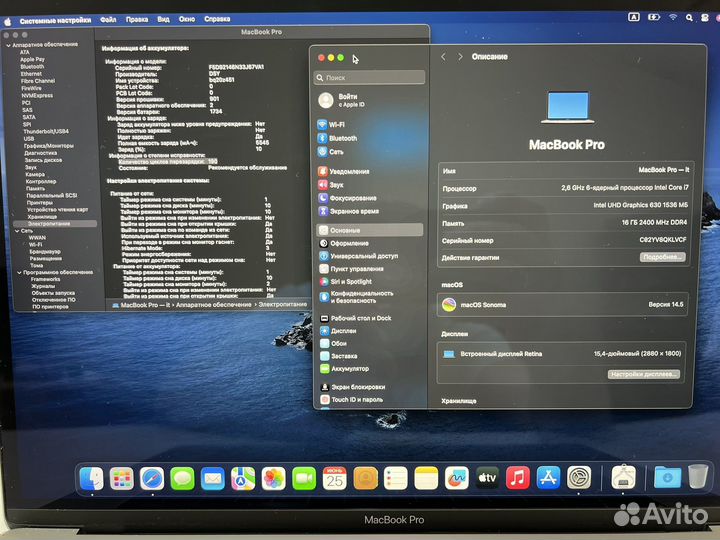Screen dimensions: 720x540
Task: Collapse Сеть tree section in System Information
Action: tap(17, 231)
